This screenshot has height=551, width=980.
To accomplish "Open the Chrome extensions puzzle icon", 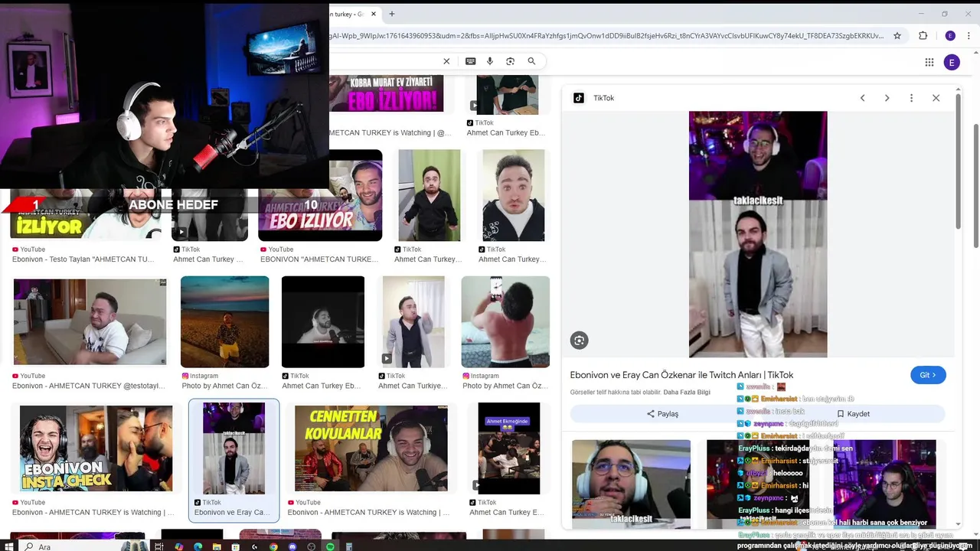I will (923, 36).
